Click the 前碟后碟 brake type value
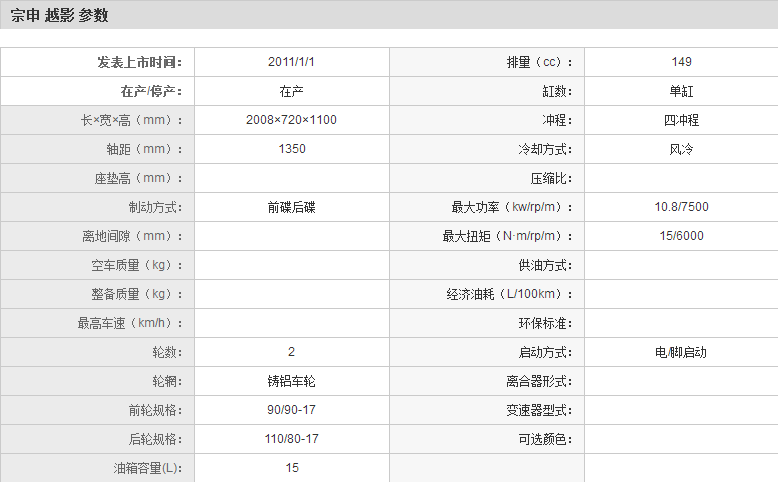 pos(291,207)
